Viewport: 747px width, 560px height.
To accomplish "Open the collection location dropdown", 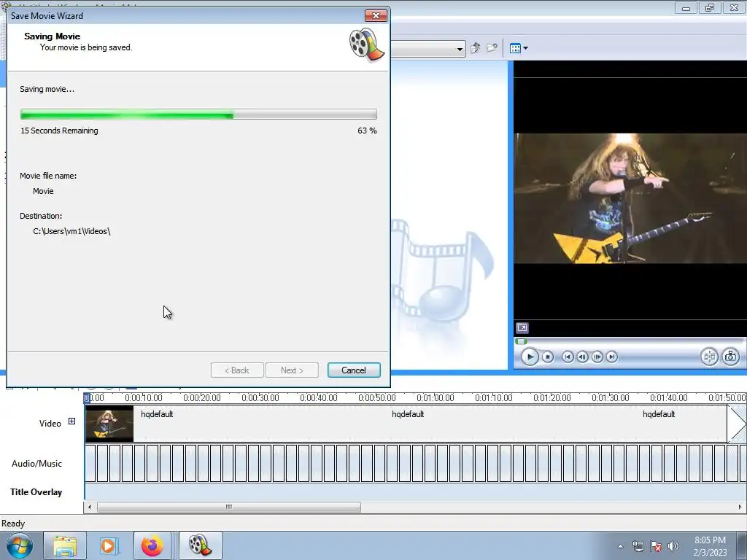I will coord(460,49).
